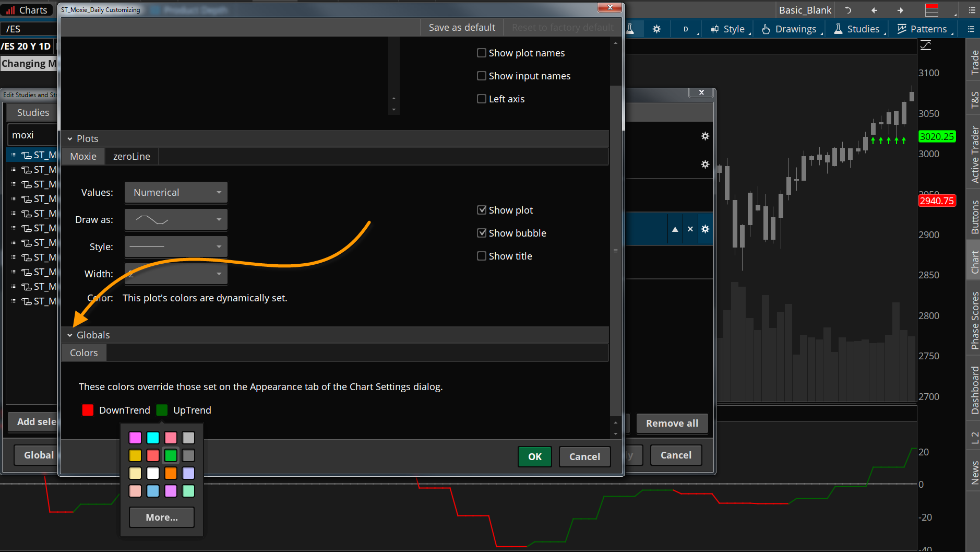Screen dimensions: 980x552
Task: Pick the magenta swatch in color palette
Action: (x=135, y=438)
